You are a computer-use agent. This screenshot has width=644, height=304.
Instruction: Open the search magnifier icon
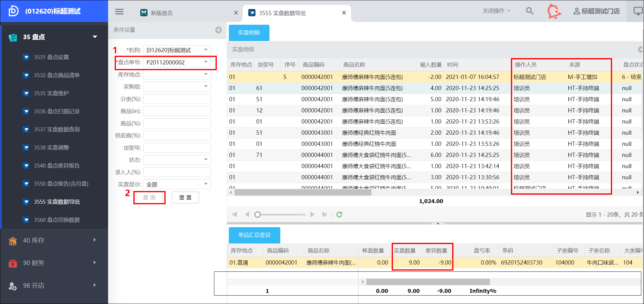(529, 11)
